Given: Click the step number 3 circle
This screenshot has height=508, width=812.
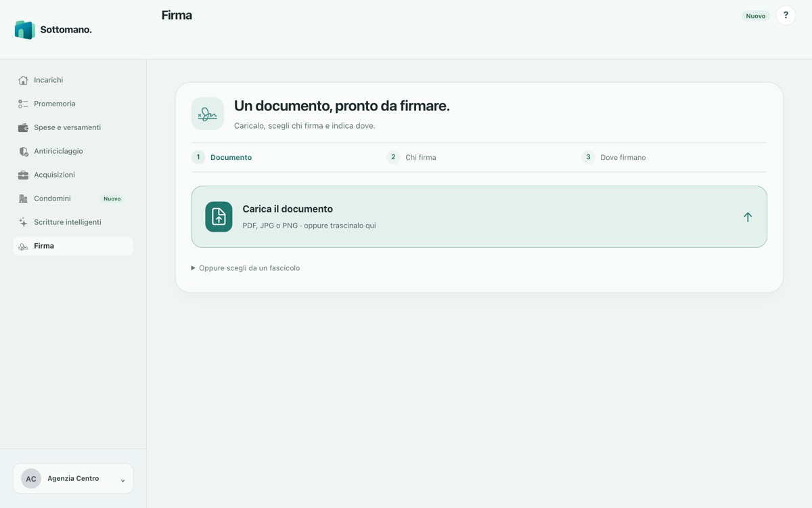Looking at the screenshot, I should click(x=588, y=157).
